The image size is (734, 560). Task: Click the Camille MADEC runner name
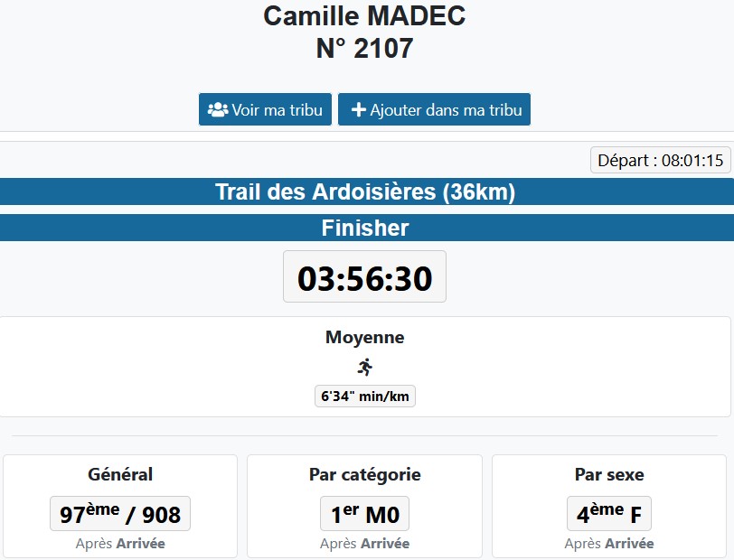tap(365, 15)
